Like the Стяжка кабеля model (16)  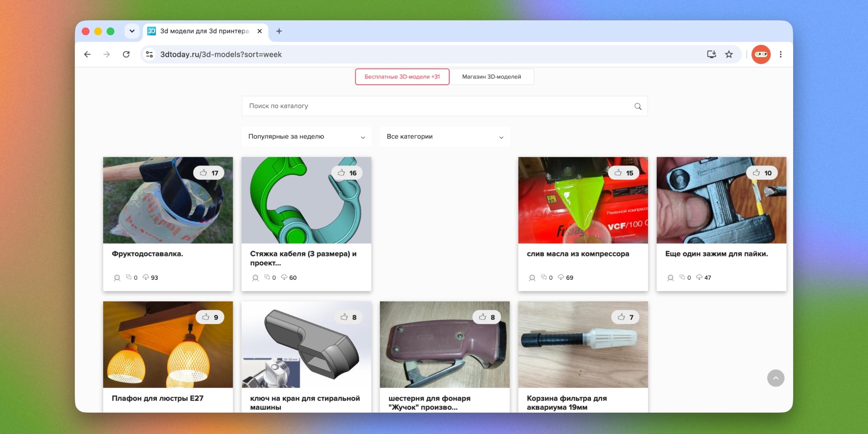pyautogui.click(x=347, y=173)
